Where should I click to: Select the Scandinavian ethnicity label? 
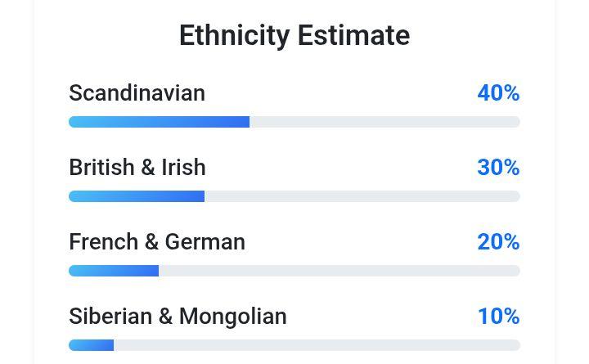click(137, 93)
